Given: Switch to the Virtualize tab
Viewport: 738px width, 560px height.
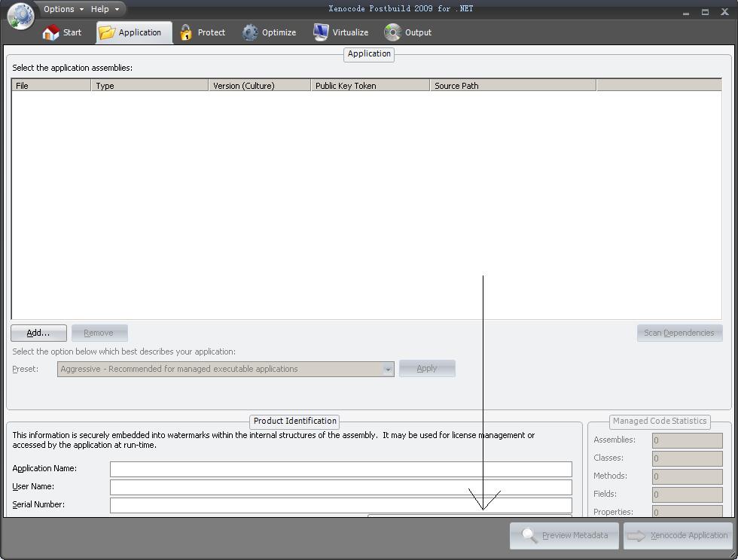Looking at the screenshot, I should (340, 32).
